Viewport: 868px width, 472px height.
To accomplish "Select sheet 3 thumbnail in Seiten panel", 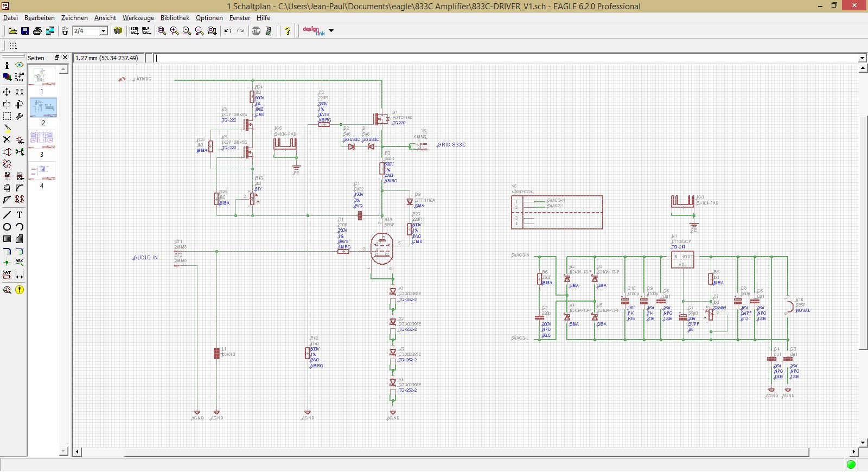I will pyautogui.click(x=42, y=139).
